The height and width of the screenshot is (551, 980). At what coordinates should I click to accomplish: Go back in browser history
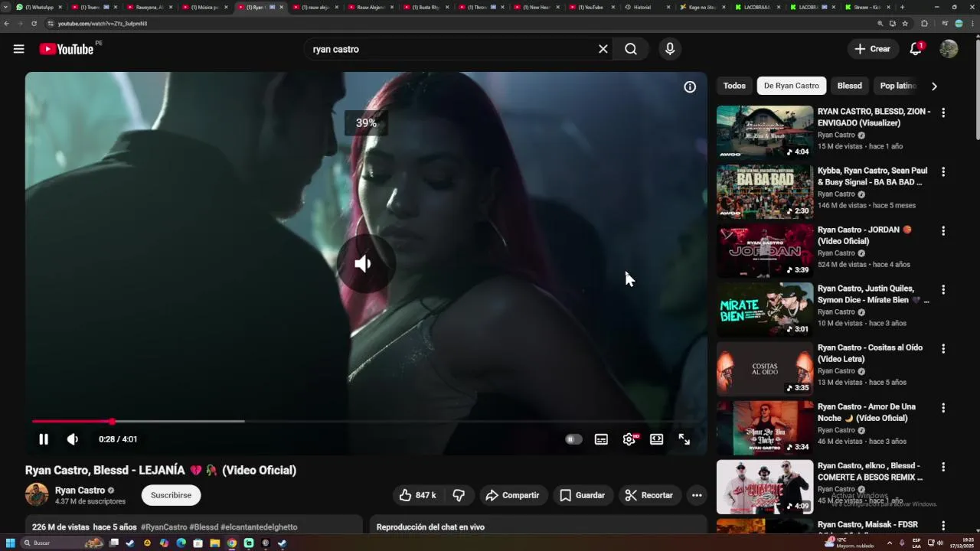click(6, 24)
